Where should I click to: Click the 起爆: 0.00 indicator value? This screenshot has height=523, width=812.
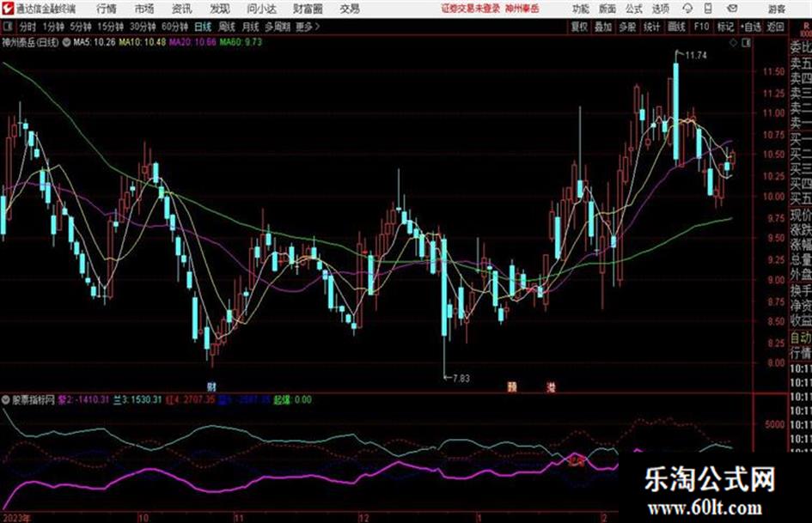click(293, 400)
